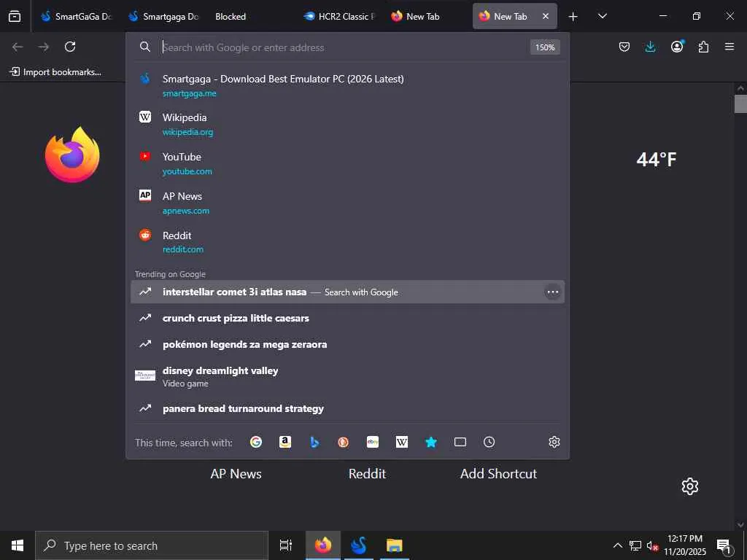The image size is (747, 560).
Task: Click the page vertical scrollbar thumb
Action: point(740,104)
